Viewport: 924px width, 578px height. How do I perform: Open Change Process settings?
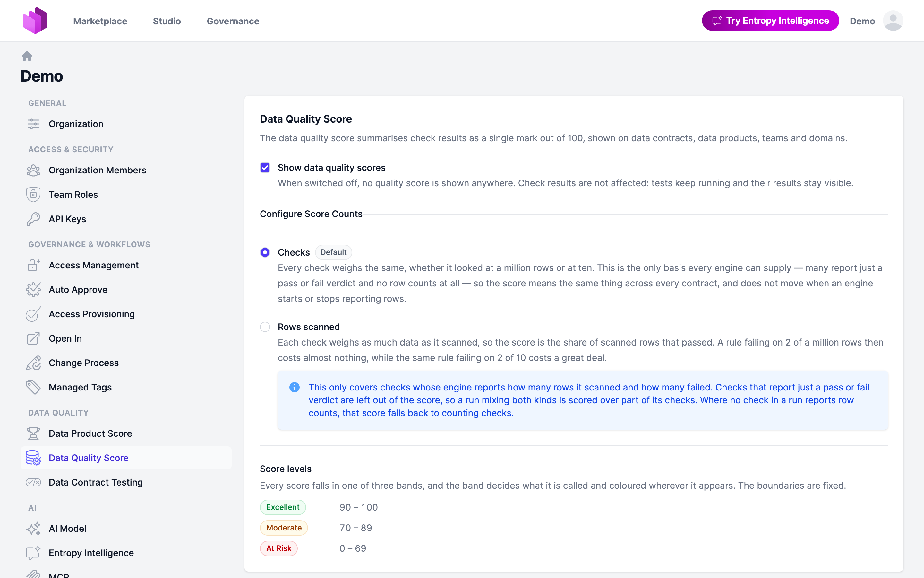(126, 363)
